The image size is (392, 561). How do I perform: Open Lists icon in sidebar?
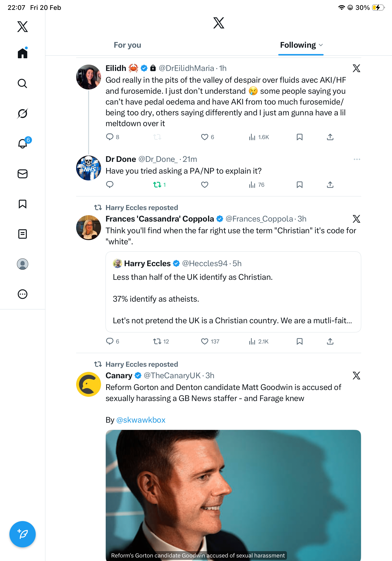click(23, 234)
